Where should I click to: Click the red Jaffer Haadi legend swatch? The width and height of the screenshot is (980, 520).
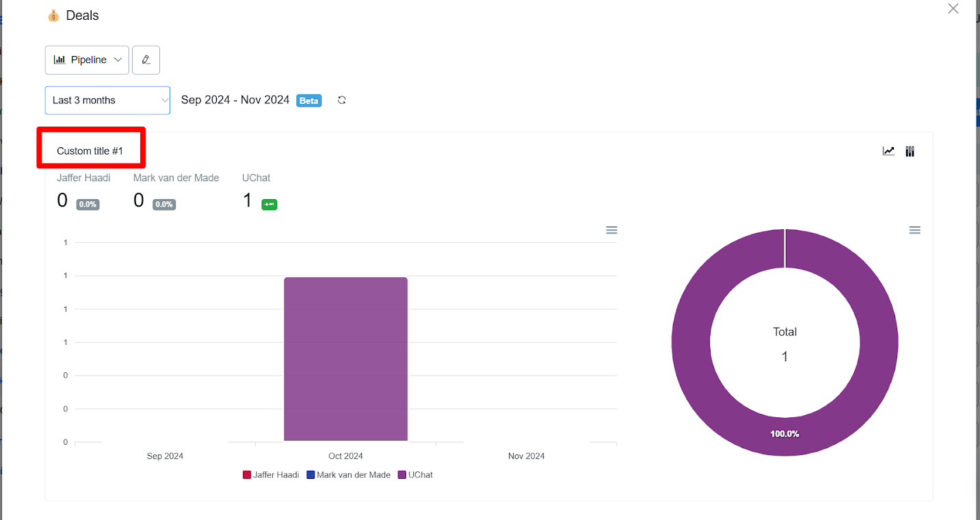[x=247, y=475]
